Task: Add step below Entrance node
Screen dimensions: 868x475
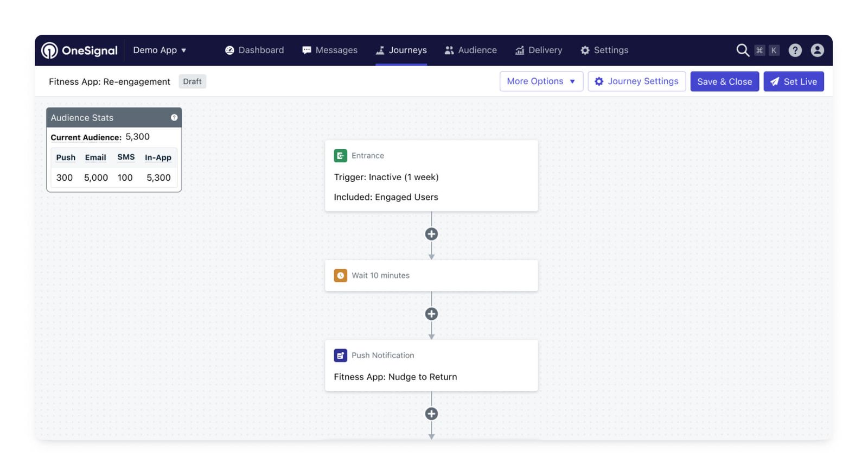Action: 431,234
